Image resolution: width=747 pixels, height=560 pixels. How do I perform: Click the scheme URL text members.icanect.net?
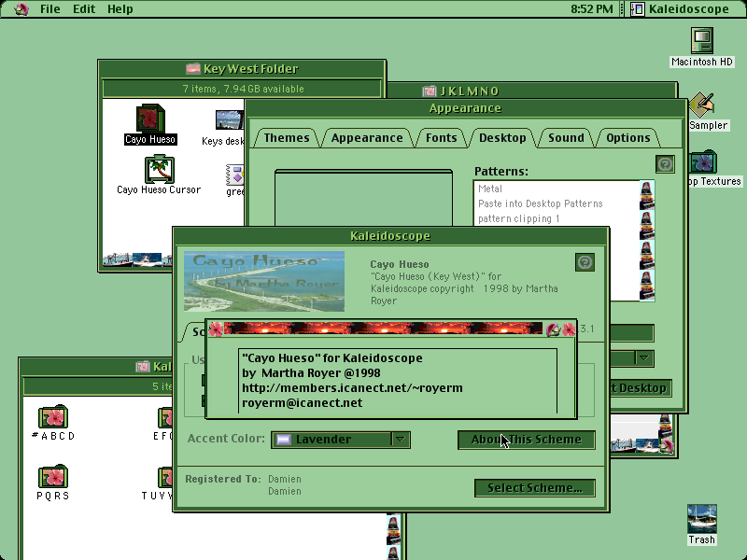352,387
